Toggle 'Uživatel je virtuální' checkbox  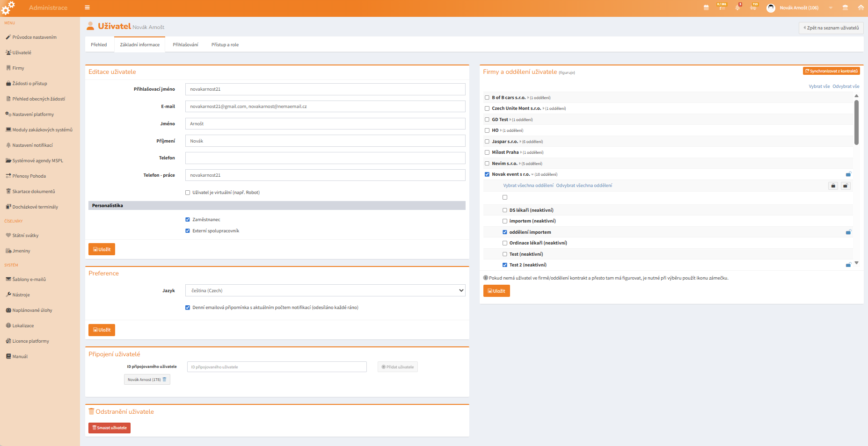tap(188, 193)
